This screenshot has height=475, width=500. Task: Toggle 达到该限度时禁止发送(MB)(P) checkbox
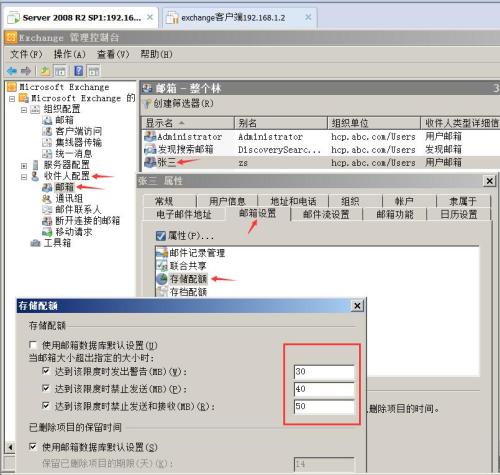pyautogui.click(x=46, y=388)
